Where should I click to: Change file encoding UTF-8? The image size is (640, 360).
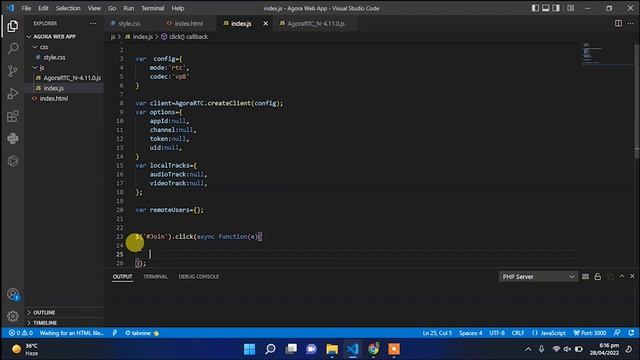[x=497, y=333]
